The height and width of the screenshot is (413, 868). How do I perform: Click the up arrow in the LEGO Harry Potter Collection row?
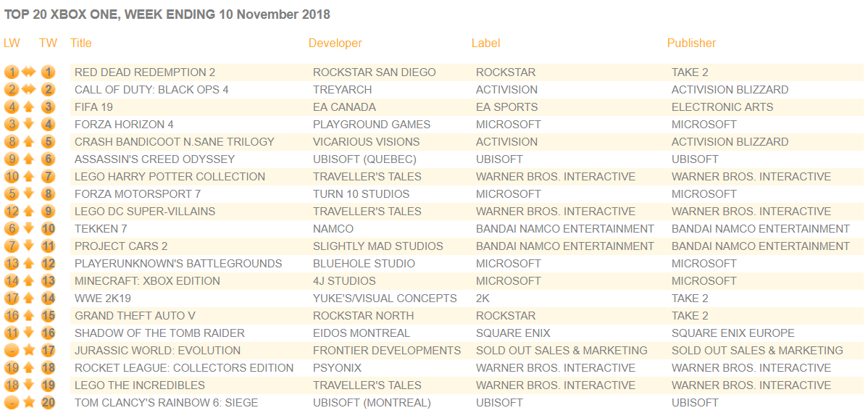click(29, 177)
